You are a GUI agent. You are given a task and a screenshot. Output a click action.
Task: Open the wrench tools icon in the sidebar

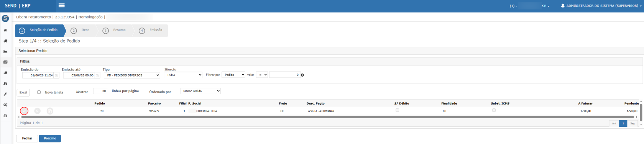coord(5,94)
